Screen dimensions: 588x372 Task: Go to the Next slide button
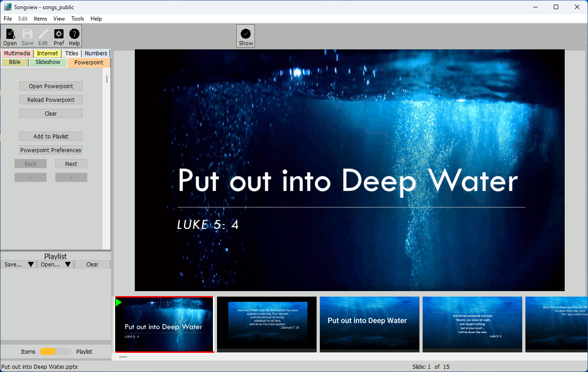(71, 164)
